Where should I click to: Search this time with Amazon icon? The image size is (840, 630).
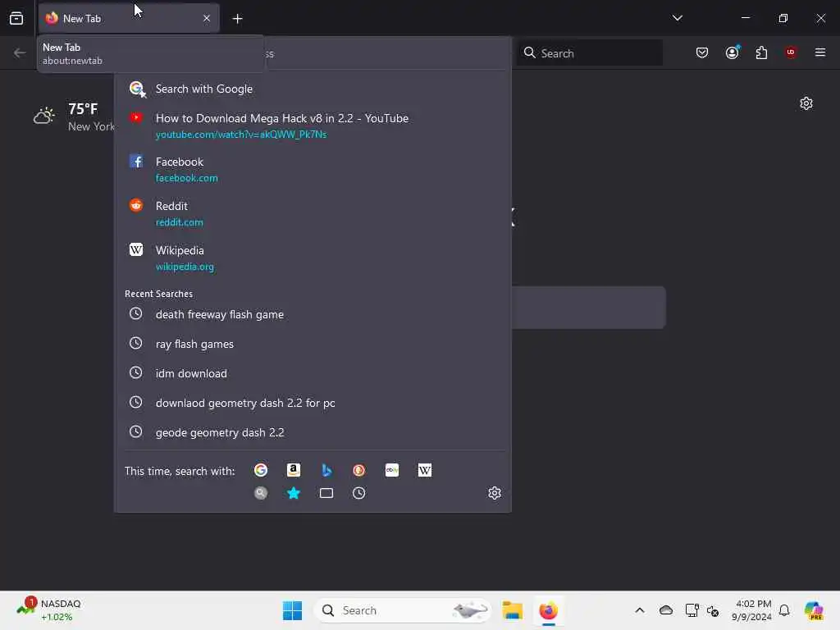pos(294,470)
